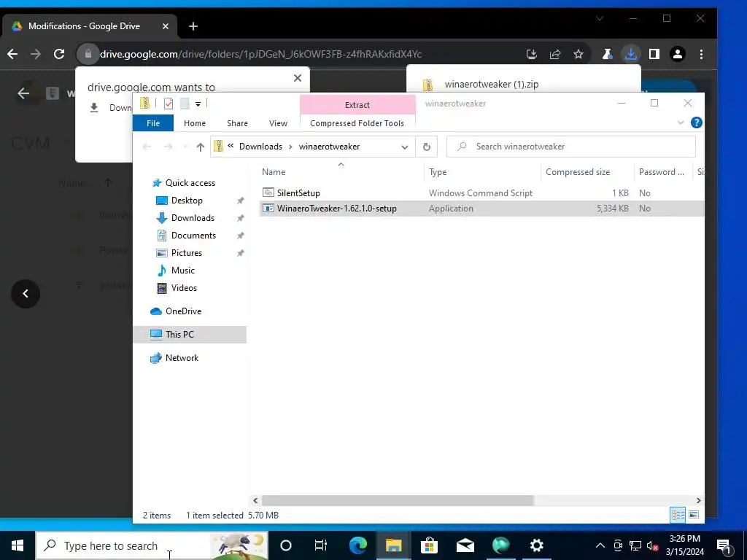Screen dimensions: 747x560
Task: Select WinaeroTweaker-1.62.1.0-setup application file
Action: pyautogui.click(x=481, y=208)
